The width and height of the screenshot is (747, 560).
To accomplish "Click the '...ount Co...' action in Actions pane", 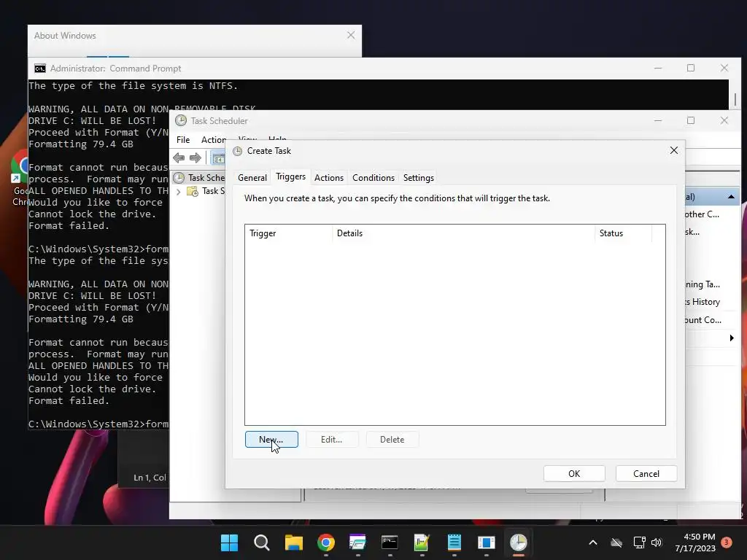I will point(703,320).
